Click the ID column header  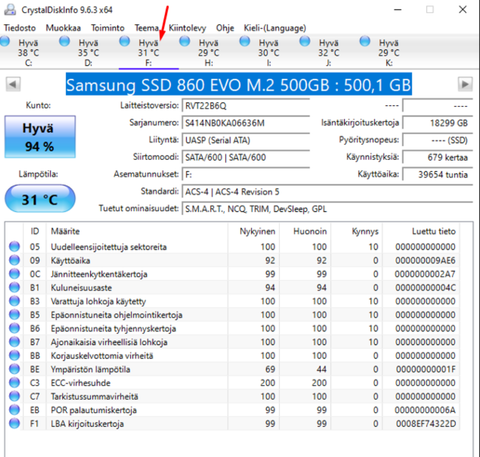[x=35, y=231]
